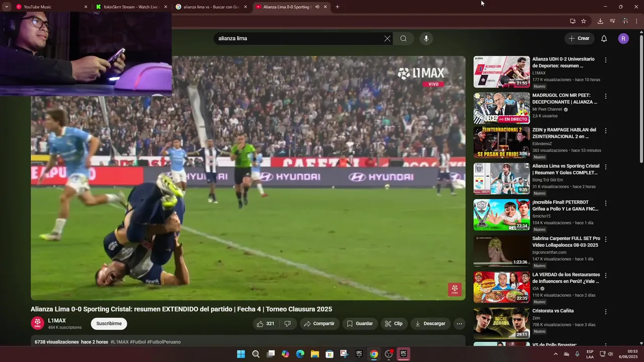Click the #Futbol hashtag
Image resolution: width=644 pixels, height=362 pixels.
coord(138,342)
